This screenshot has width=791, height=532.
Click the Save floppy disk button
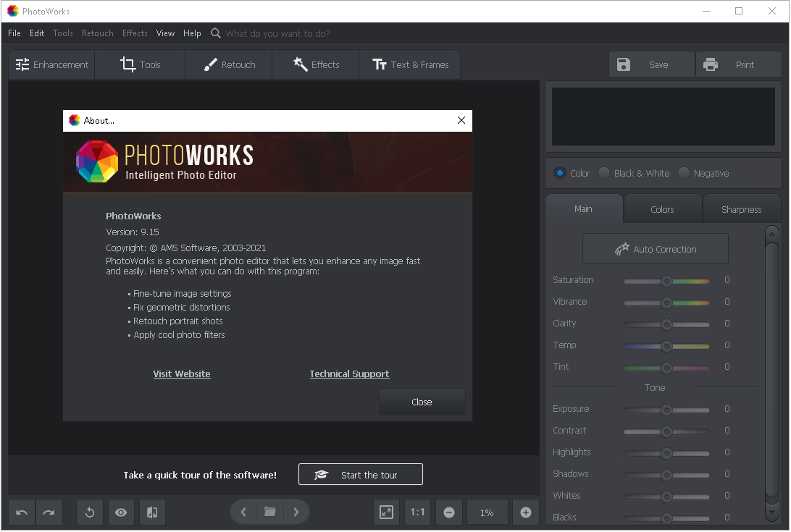tap(651, 64)
